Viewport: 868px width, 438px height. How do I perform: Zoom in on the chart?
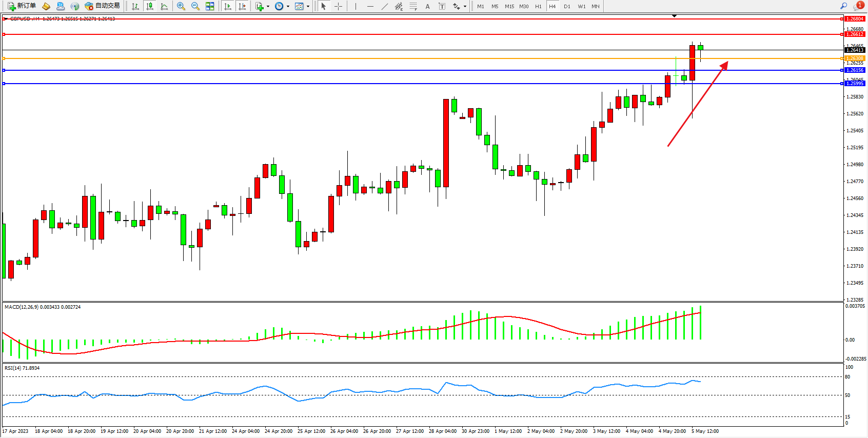(181, 6)
